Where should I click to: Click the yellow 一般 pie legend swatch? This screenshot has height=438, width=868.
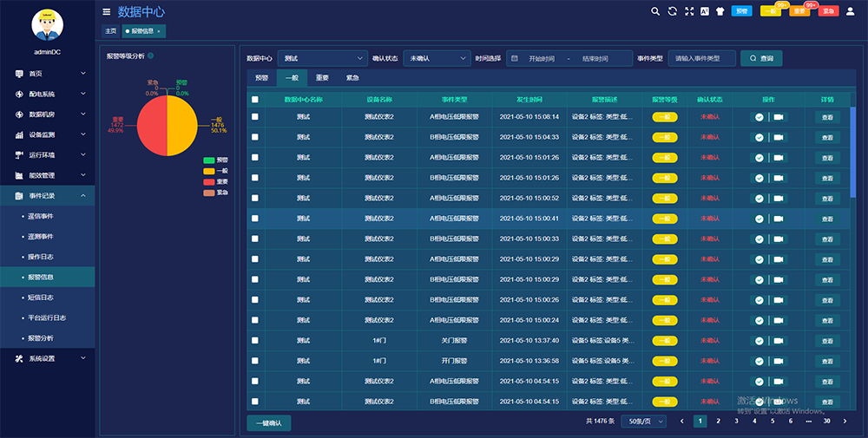(208, 171)
